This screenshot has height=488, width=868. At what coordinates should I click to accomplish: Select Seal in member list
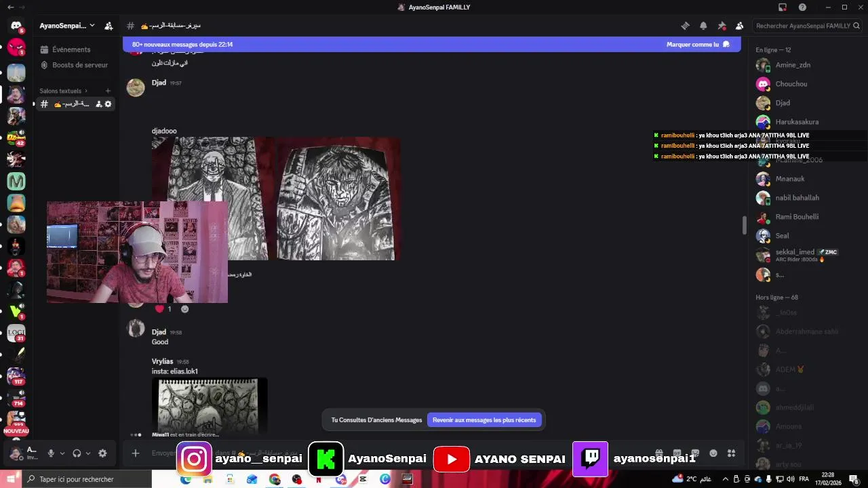(804, 236)
